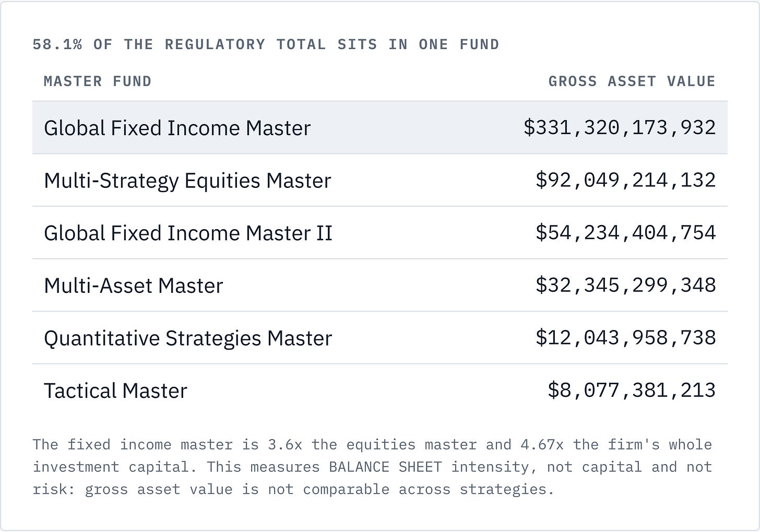This screenshot has width=760, height=532.
Task: Click the $12,043,958,738 value cell
Action: click(625, 338)
